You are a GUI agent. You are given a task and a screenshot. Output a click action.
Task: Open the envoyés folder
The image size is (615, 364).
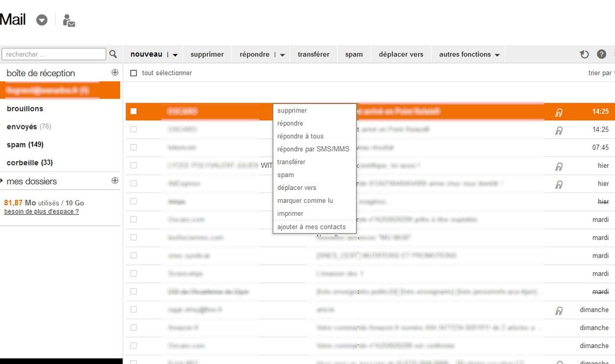29,127
